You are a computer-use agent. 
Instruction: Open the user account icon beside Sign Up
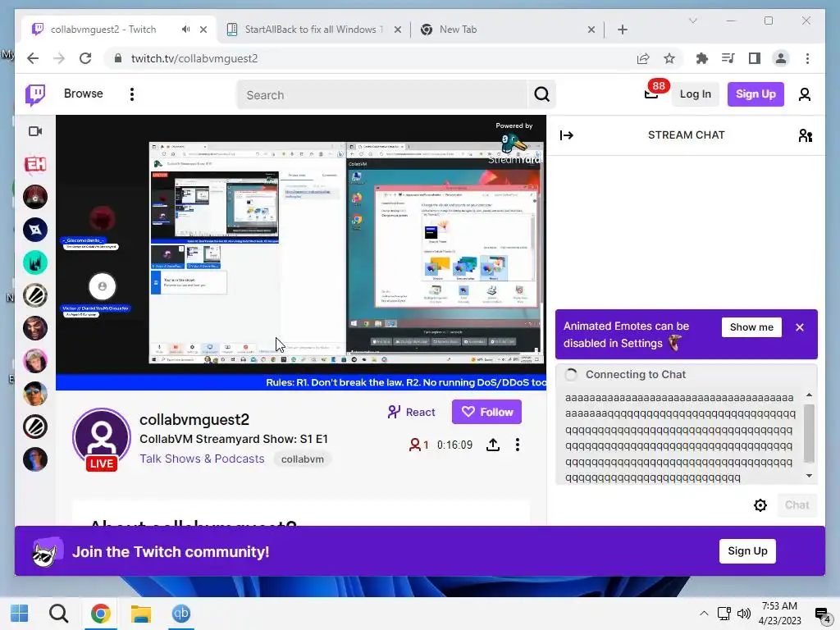coord(804,95)
